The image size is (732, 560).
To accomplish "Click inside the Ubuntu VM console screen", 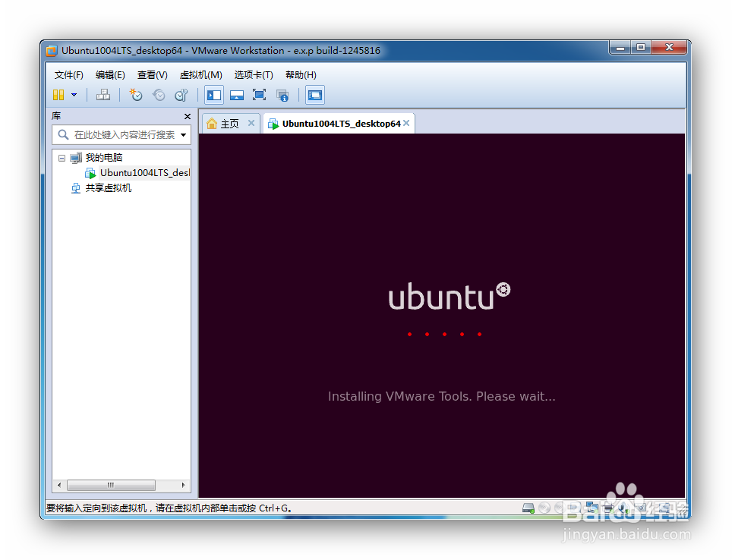I will click(x=442, y=316).
